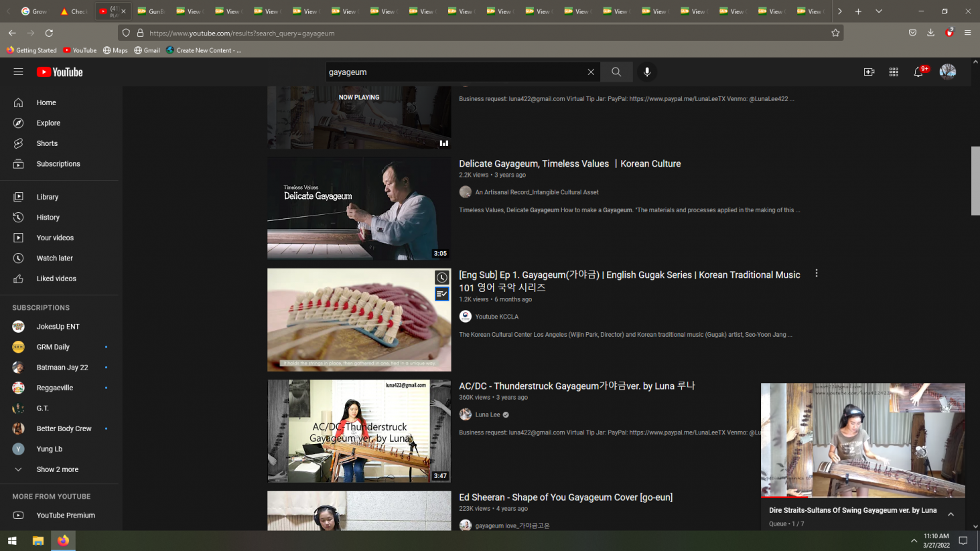
Task: Open the Maps bookmark
Action: pos(115,50)
